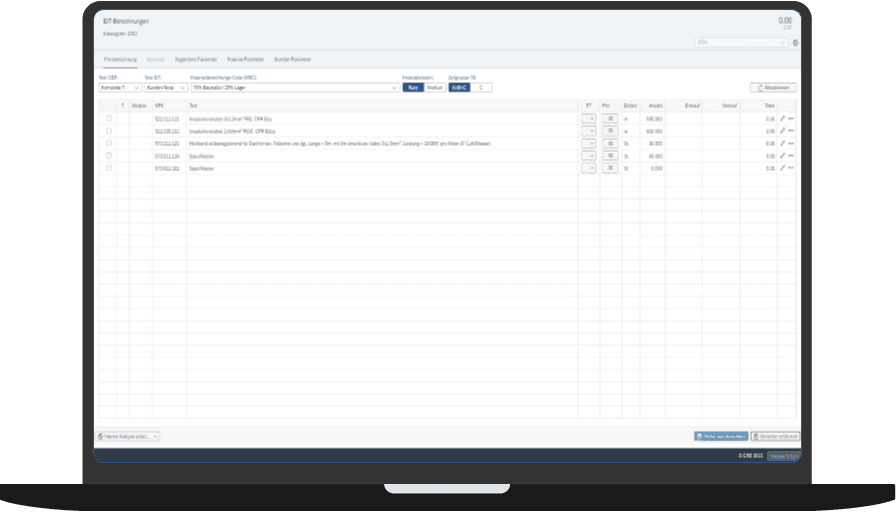Click the Pst. button in second table row
The width and height of the screenshot is (896, 515).
point(610,131)
